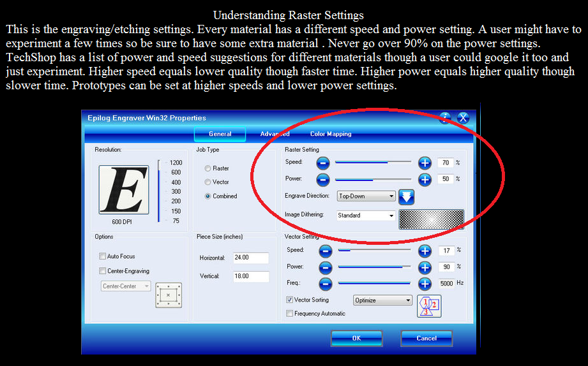The image size is (588, 366).
Task: Decrease Raster Speed with minus button
Action: pyautogui.click(x=323, y=163)
